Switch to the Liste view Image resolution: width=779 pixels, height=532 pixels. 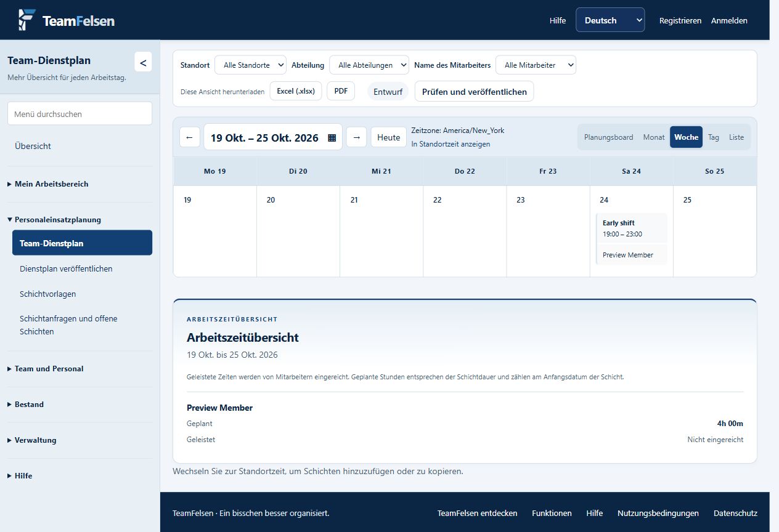coord(736,137)
